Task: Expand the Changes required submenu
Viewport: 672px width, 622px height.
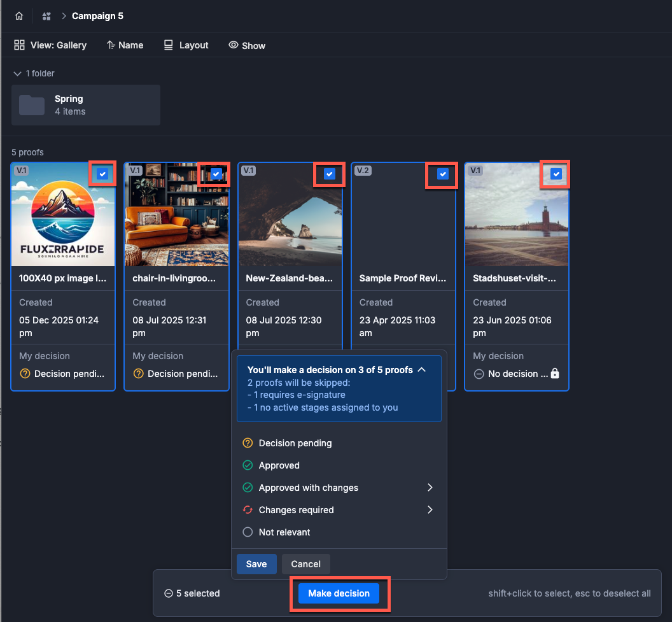Action: pos(430,510)
